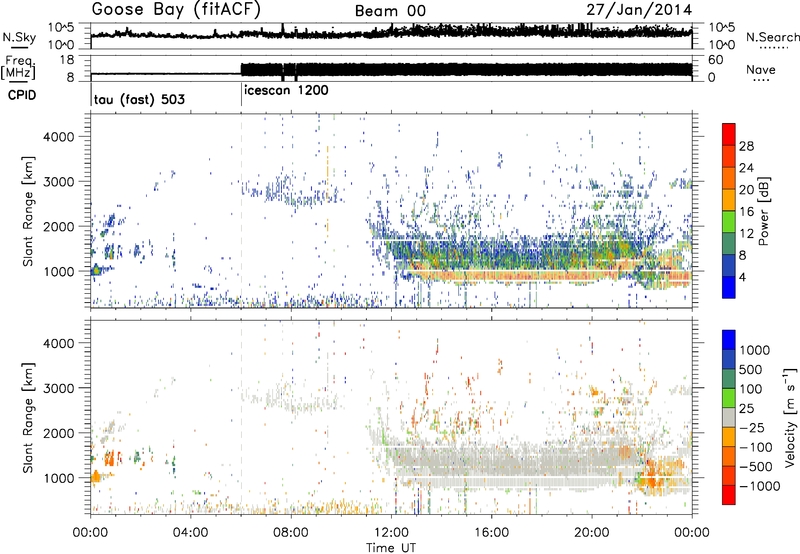Click the '-100' tick on the velocity color bar

pos(756,447)
